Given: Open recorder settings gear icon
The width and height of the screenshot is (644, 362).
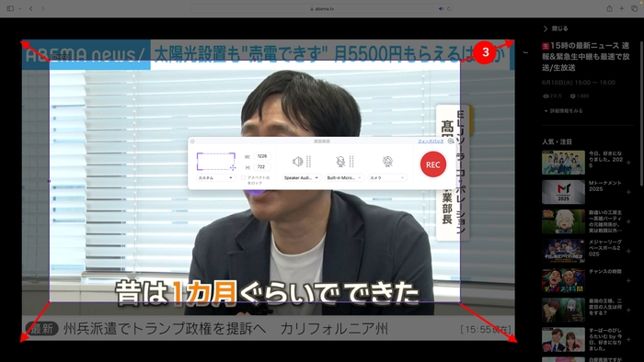Looking at the screenshot, I should (451, 141).
